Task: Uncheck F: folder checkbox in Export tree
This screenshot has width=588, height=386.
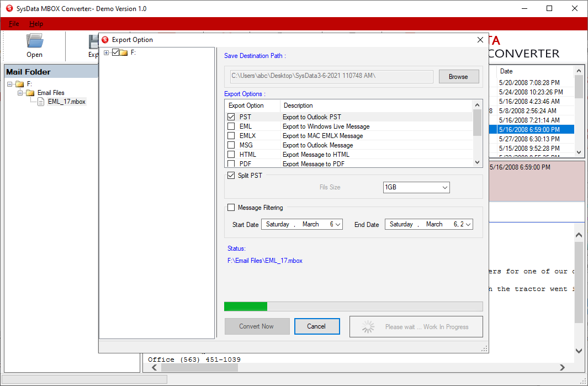Action: (x=115, y=52)
